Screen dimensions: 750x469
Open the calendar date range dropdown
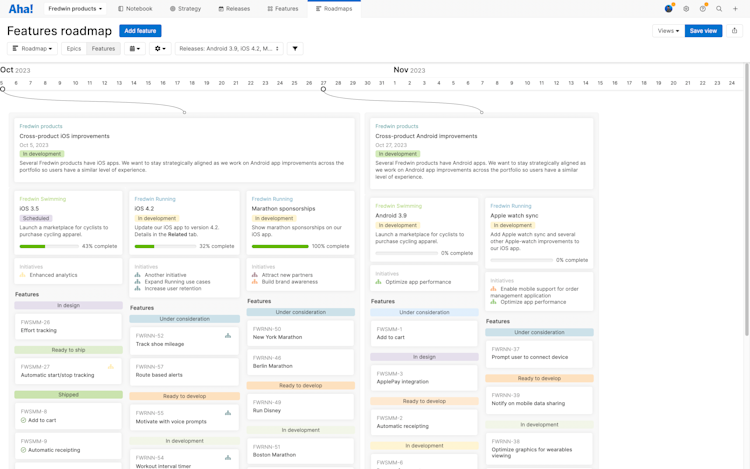[x=135, y=48]
